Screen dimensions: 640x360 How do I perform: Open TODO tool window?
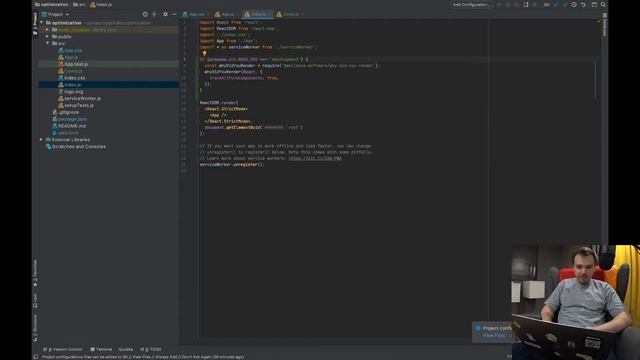click(x=151, y=349)
